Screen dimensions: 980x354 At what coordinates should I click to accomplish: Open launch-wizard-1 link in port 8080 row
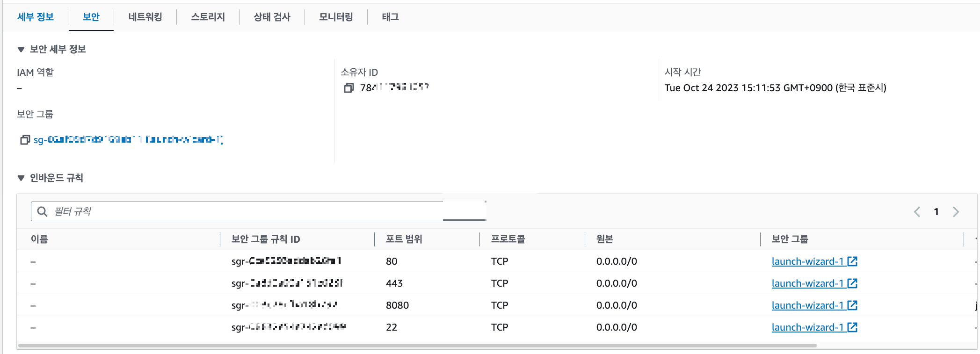coord(807,305)
